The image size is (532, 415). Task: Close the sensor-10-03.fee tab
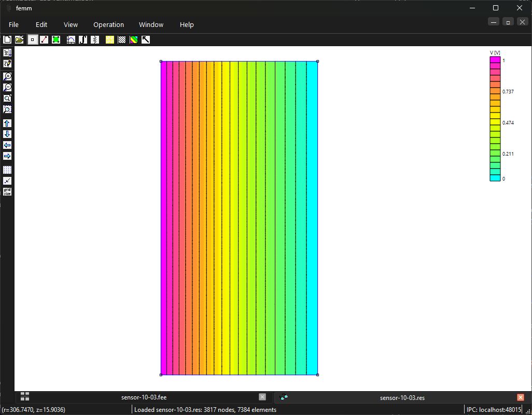(x=262, y=397)
